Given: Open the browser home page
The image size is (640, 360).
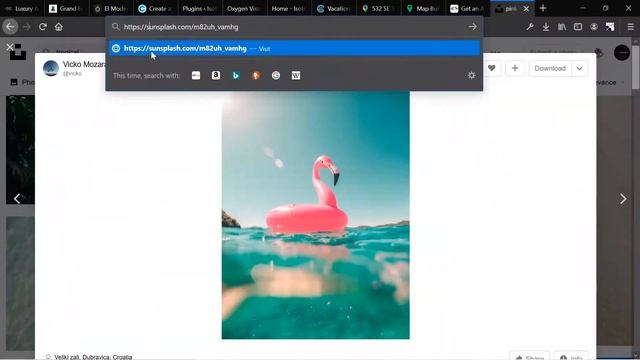Looking at the screenshot, I should pos(59,27).
